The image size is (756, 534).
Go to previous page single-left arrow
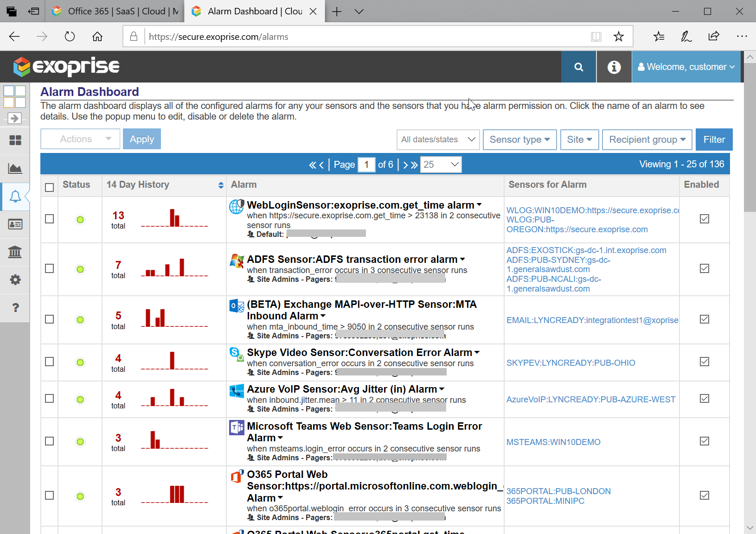321,165
